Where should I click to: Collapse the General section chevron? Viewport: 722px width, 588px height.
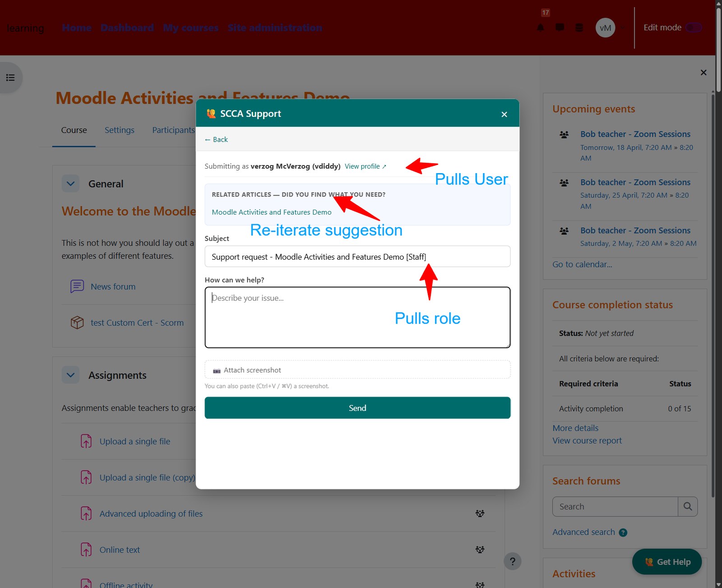70,184
